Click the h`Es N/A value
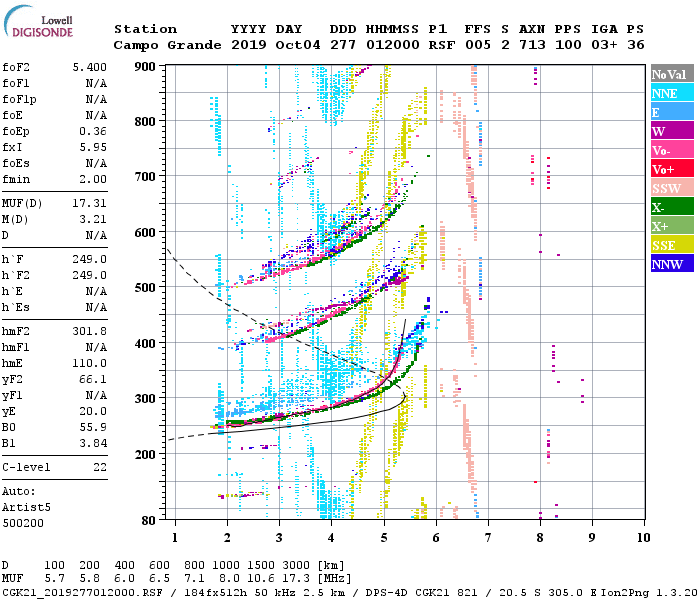This screenshot has height=600, width=700. coord(96,307)
